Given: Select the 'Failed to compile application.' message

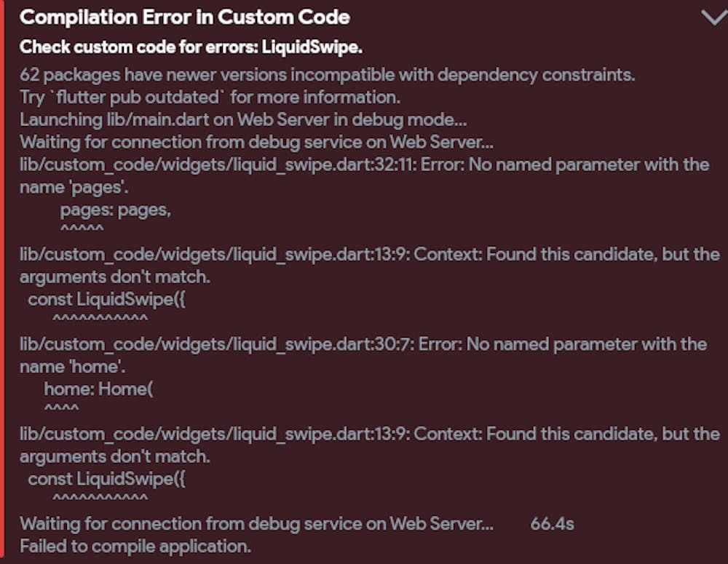Looking at the screenshot, I should [135, 546].
